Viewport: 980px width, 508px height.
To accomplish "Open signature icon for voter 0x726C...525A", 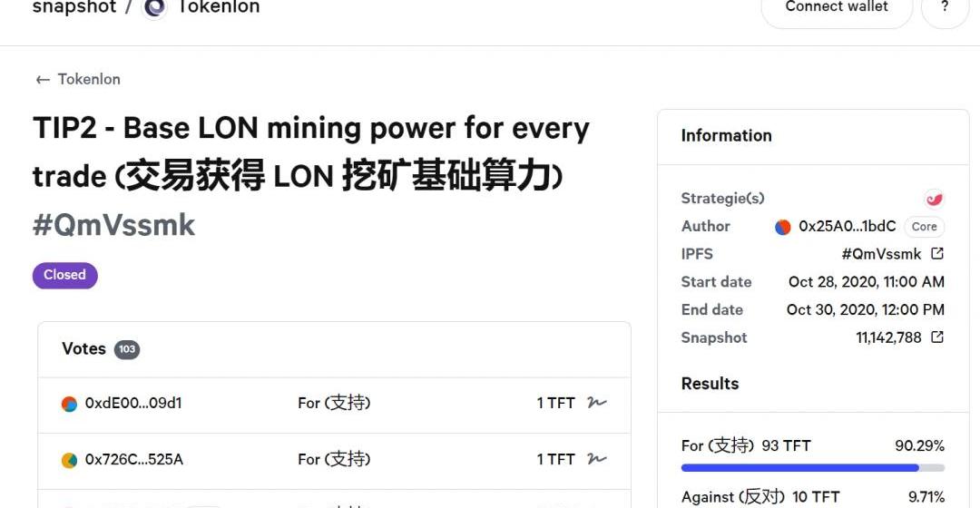I will coord(596,459).
